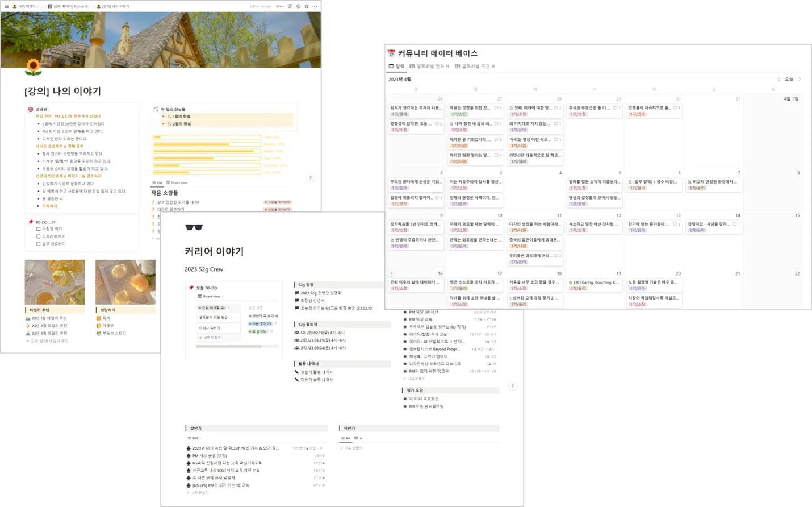
Task: Open the comments icon in the top bar
Action: pyautogui.click(x=290, y=6)
